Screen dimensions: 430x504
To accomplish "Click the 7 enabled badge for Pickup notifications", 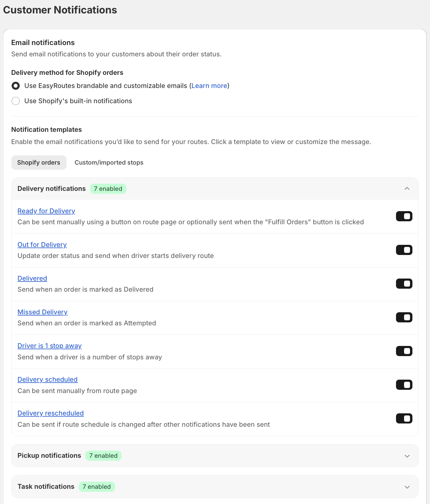I will coord(103,456).
